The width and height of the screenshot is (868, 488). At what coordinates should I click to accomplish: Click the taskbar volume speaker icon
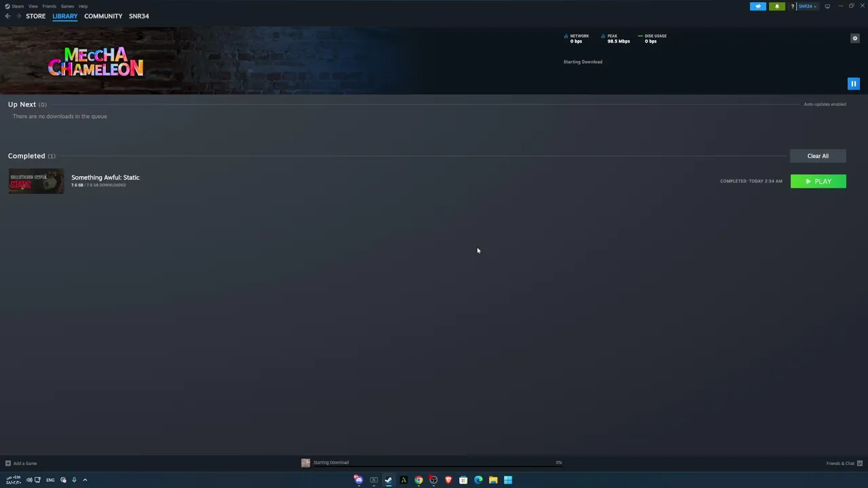tap(29, 480)
